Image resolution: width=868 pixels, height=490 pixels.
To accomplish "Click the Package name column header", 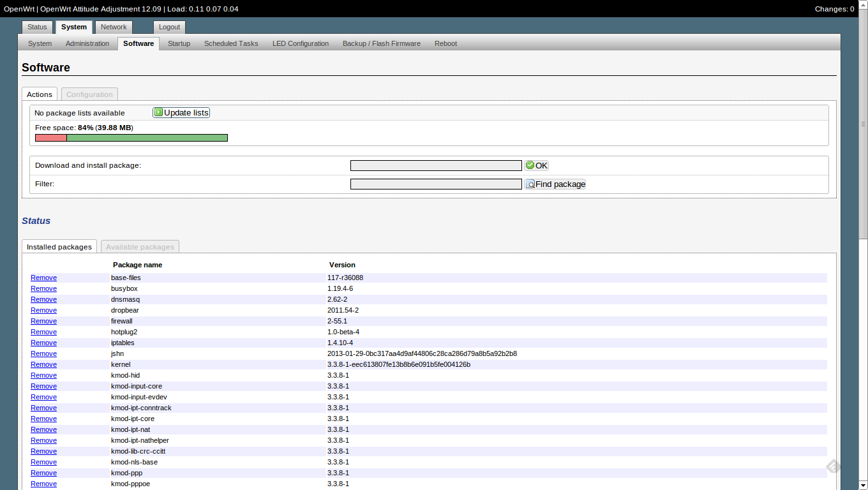I will click(x=137, y=265).
